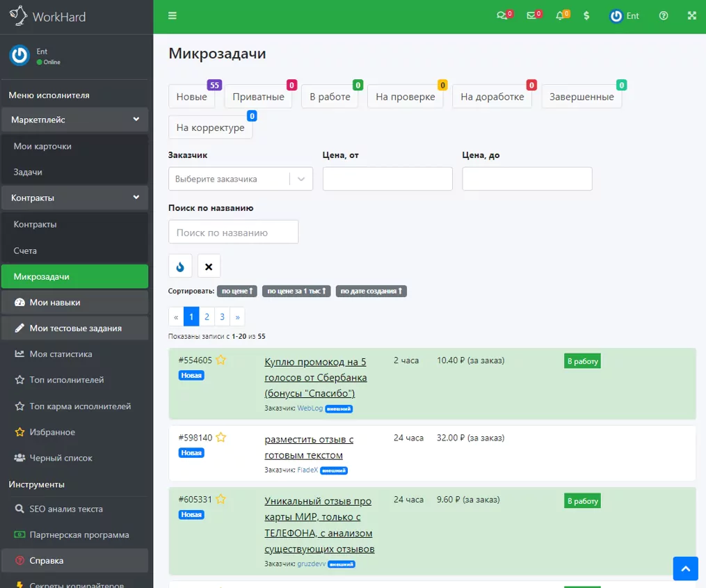Go to page 2

coord(207,317)
